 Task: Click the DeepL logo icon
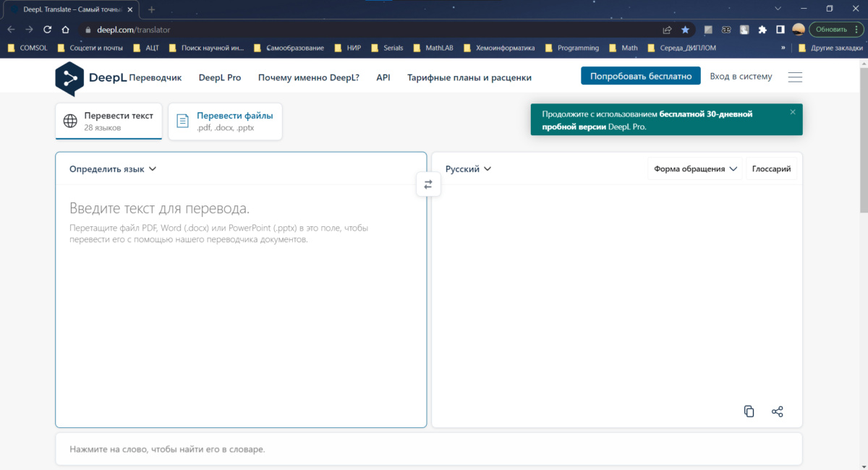point(69,78)
